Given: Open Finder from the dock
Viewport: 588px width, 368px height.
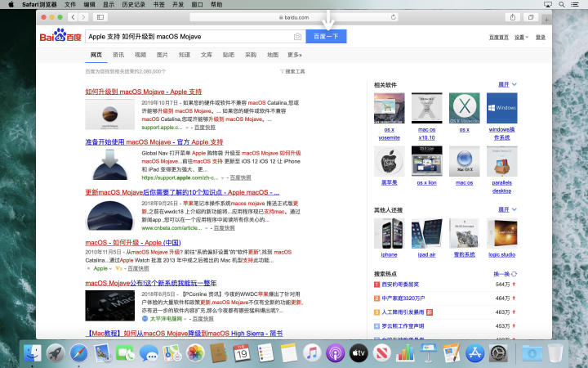Looking at the screenshot, I should click(x=33, y=353).
